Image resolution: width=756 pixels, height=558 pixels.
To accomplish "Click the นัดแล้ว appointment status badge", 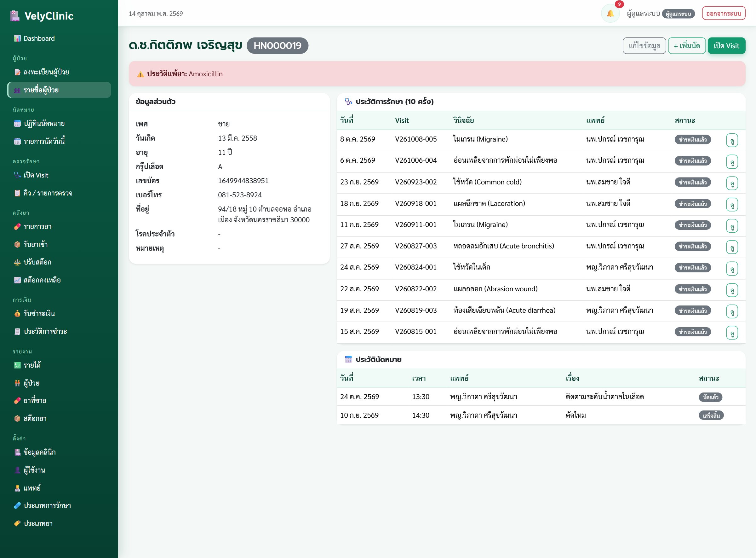I will tap(710, 397).
